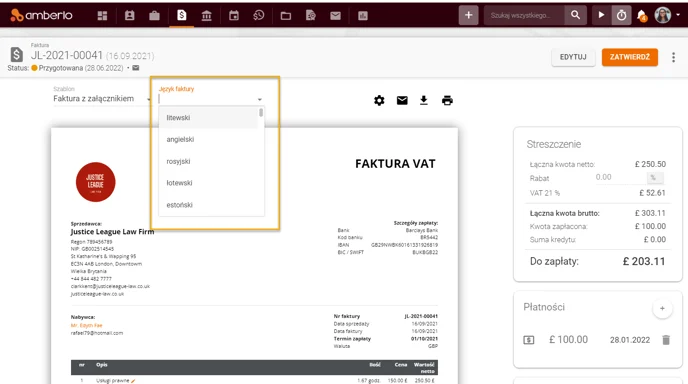The image size is (688, 384).
Task: Click the Justice League logo on invoice
Action: (95, 182)
